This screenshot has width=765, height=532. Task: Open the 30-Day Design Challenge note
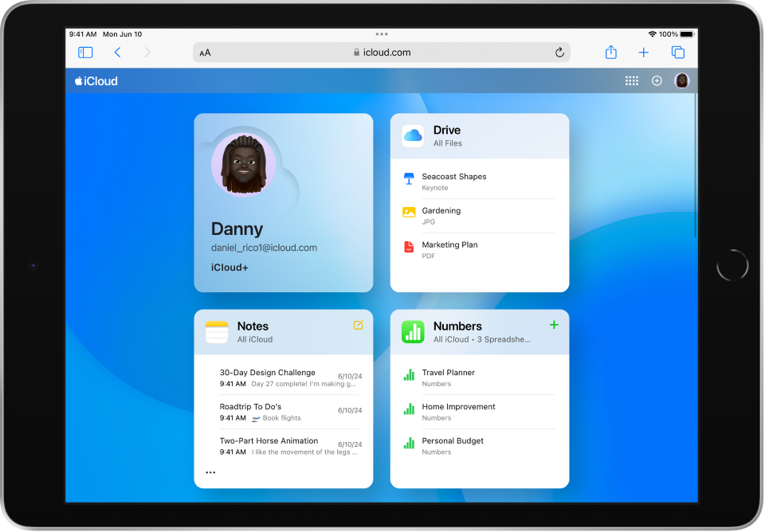pos(288,377)
